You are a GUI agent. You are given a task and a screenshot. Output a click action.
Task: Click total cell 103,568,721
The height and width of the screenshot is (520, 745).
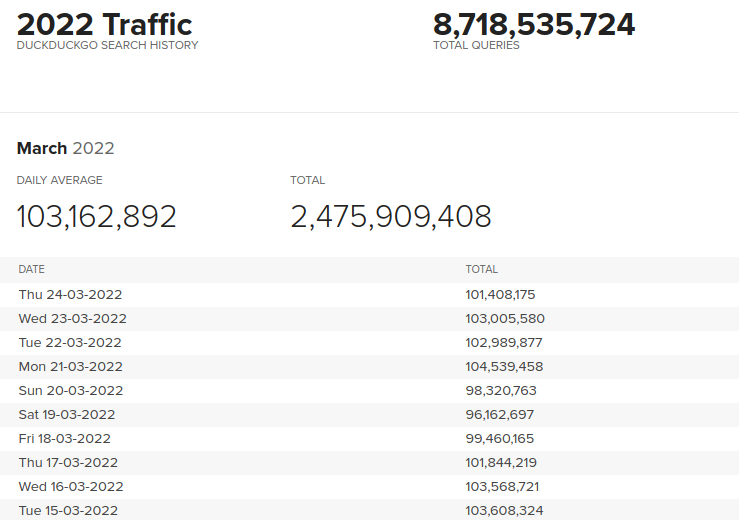(x=502, y=487)
